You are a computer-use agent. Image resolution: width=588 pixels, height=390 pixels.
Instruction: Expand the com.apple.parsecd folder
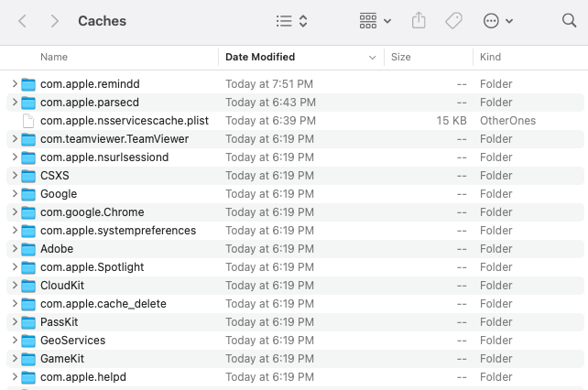[15, 102]
